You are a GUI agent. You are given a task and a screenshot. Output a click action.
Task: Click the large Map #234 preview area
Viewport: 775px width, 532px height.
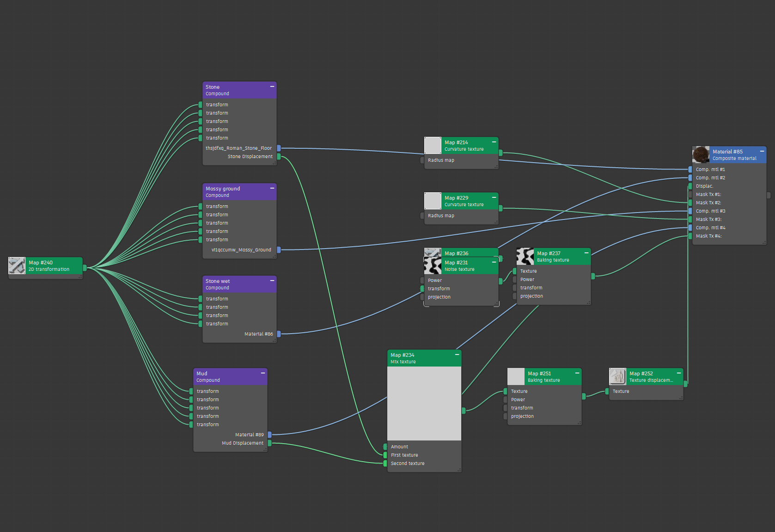pyautogui.click(x=424, y=404)
